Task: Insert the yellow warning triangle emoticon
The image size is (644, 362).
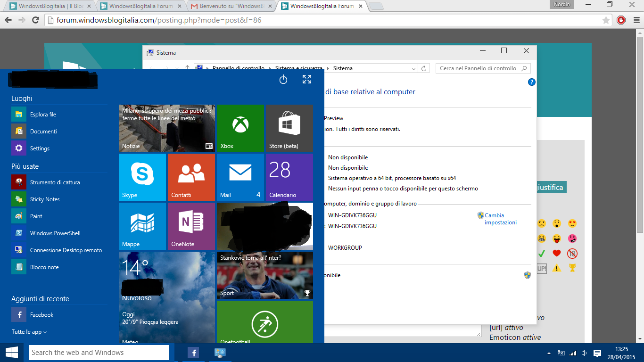Action: click(x=557, y=268)
